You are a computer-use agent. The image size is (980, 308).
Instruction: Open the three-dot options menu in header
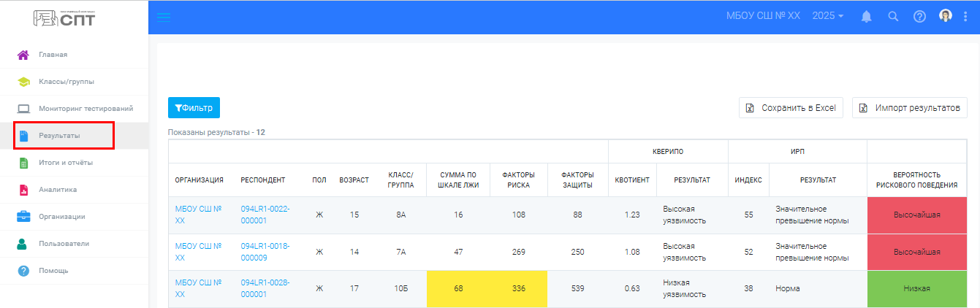coord(965,16)
